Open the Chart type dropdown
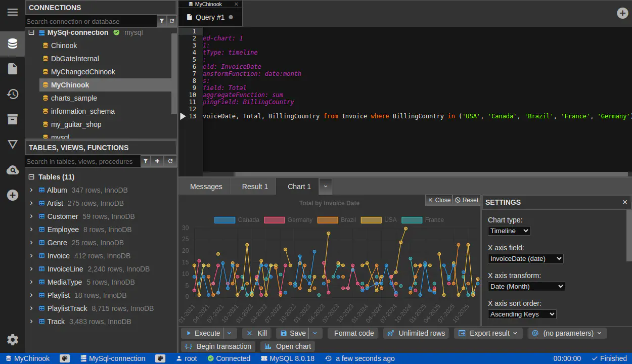The width and height of the screenshot is (632, 364). coord(509,231)
